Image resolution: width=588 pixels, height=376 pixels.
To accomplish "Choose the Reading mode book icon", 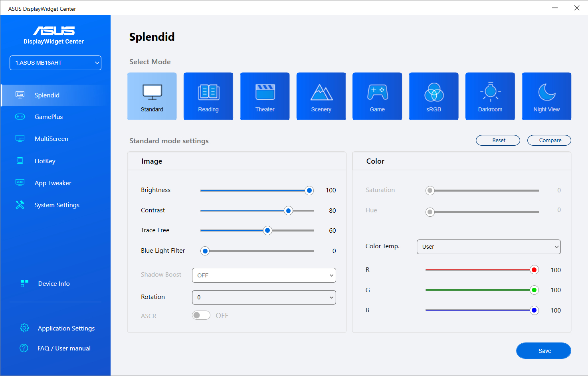I will point(208,92).
